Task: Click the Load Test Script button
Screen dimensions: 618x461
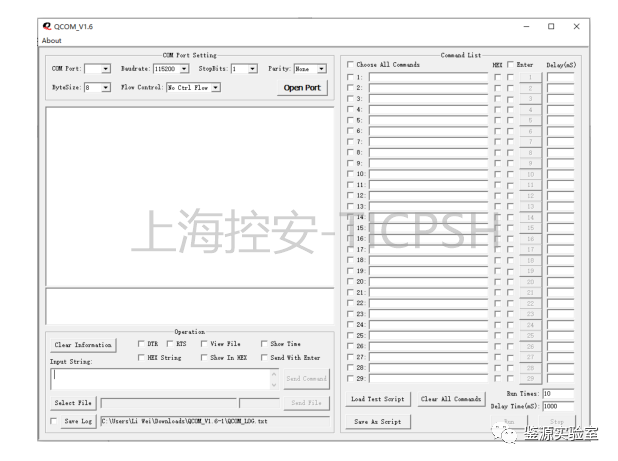Action: coord(379,399)
